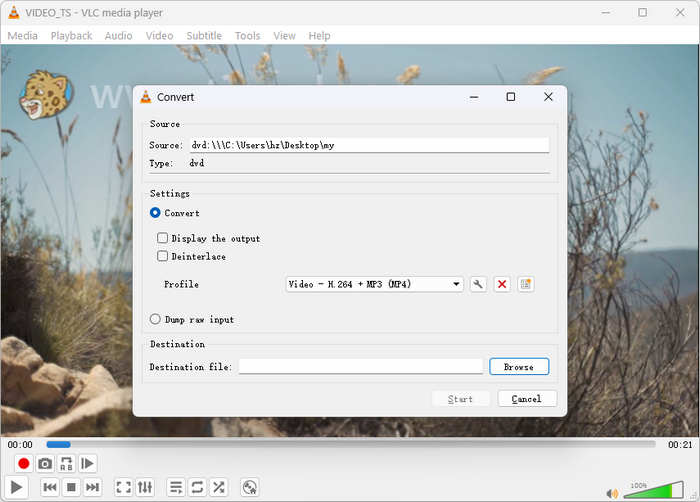The width and height of the screenshot is (700, 502).
Task: Skip to next media item
Action: tap(92, 487)
